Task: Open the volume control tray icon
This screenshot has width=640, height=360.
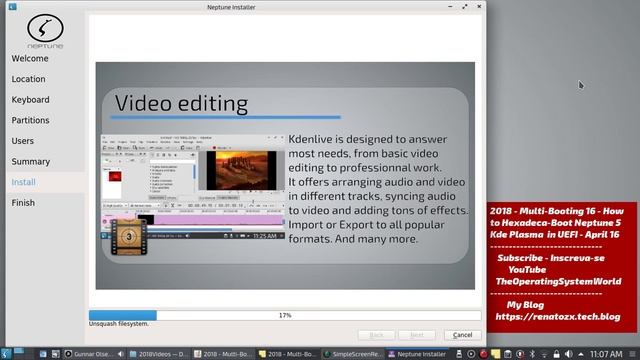Action: coord(569,354)
